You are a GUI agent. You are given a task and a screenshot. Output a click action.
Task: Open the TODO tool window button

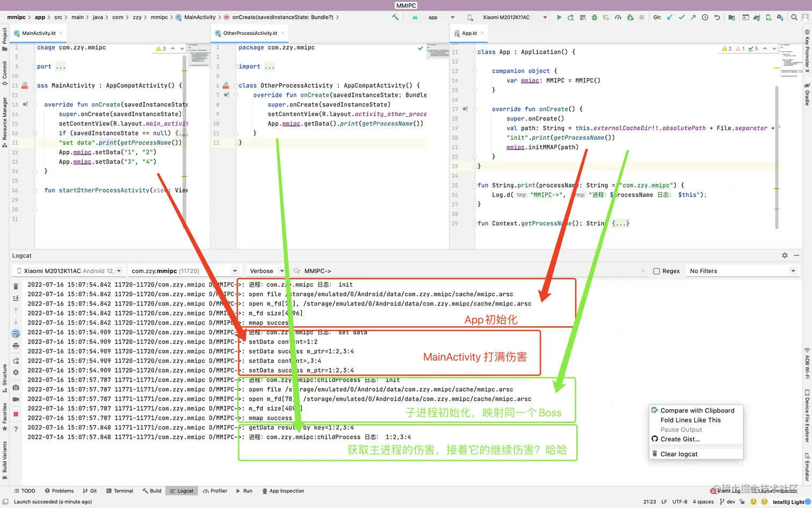[x=25, y=491]
